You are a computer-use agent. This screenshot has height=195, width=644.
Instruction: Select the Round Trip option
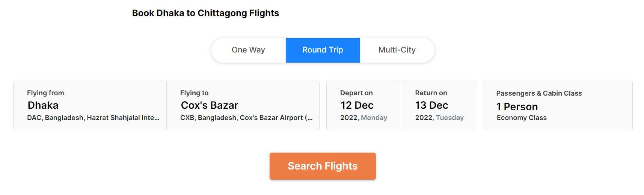point(323,50)
